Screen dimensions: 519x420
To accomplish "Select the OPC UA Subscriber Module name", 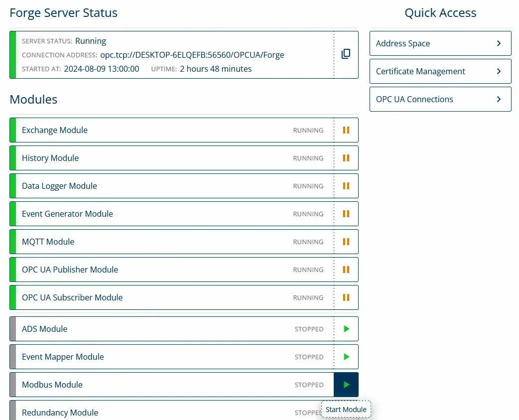I will (x=72, y=297).
